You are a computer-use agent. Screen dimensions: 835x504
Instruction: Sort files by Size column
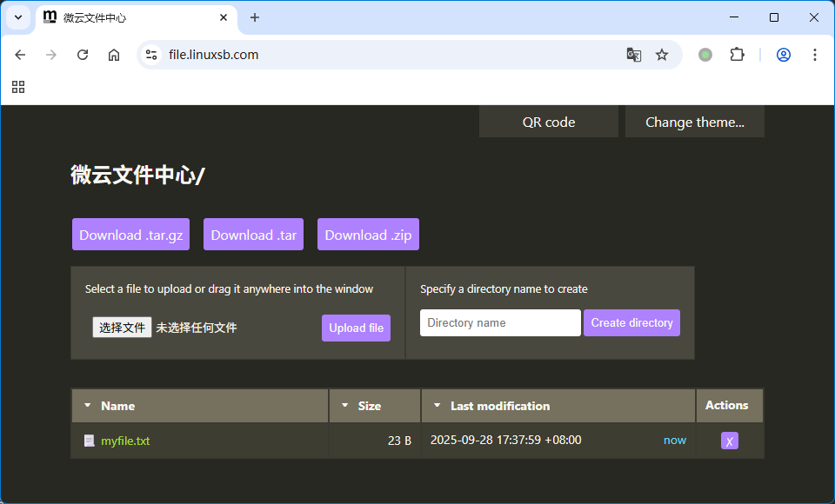[x=370, y=406]
